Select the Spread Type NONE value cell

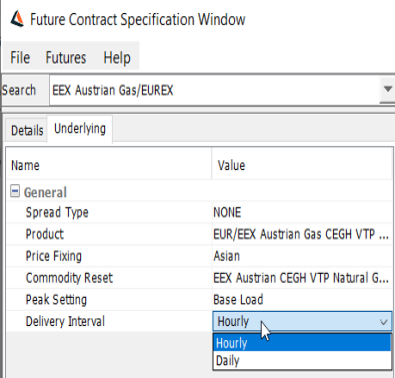[x=302, y=212]
